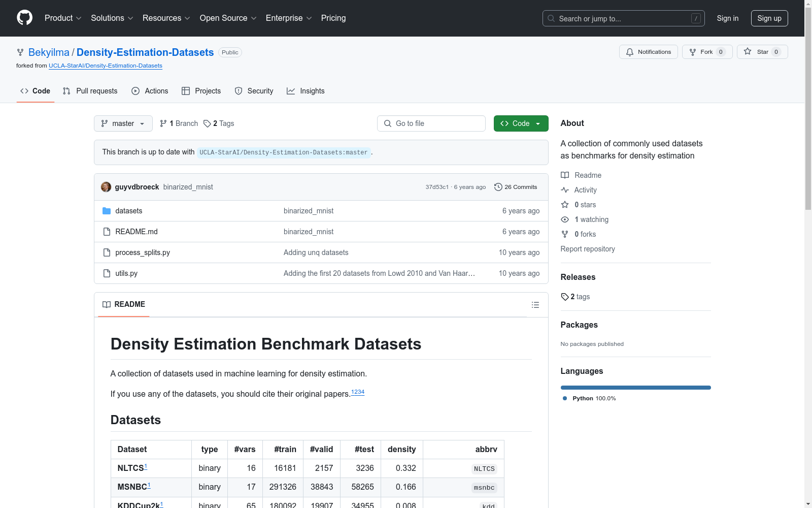
Task: Click the Density-Estimation-Datasets repository name
Action: click(145, 52)
